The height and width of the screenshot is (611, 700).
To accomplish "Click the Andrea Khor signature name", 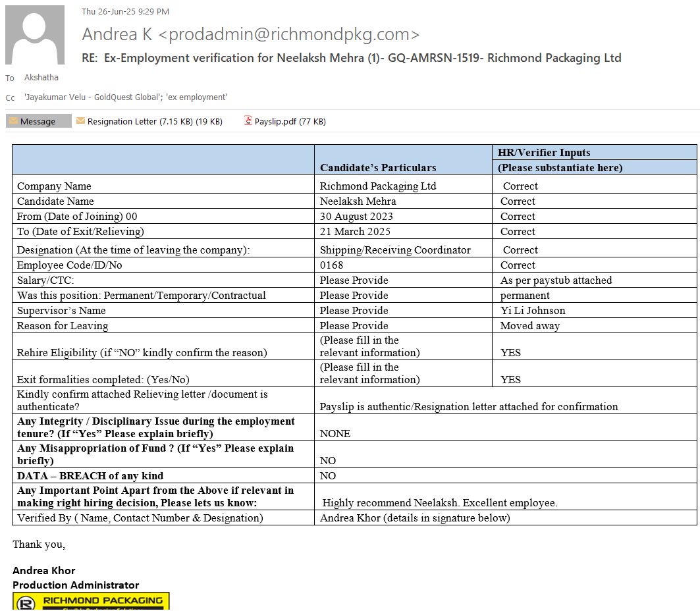I will [x=44, y=570].
